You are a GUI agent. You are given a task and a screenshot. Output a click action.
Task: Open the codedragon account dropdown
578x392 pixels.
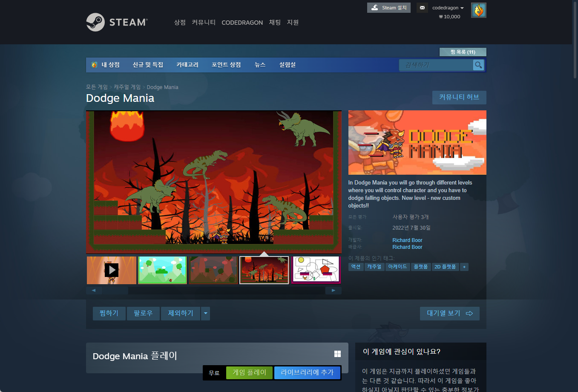pos(448,8)
